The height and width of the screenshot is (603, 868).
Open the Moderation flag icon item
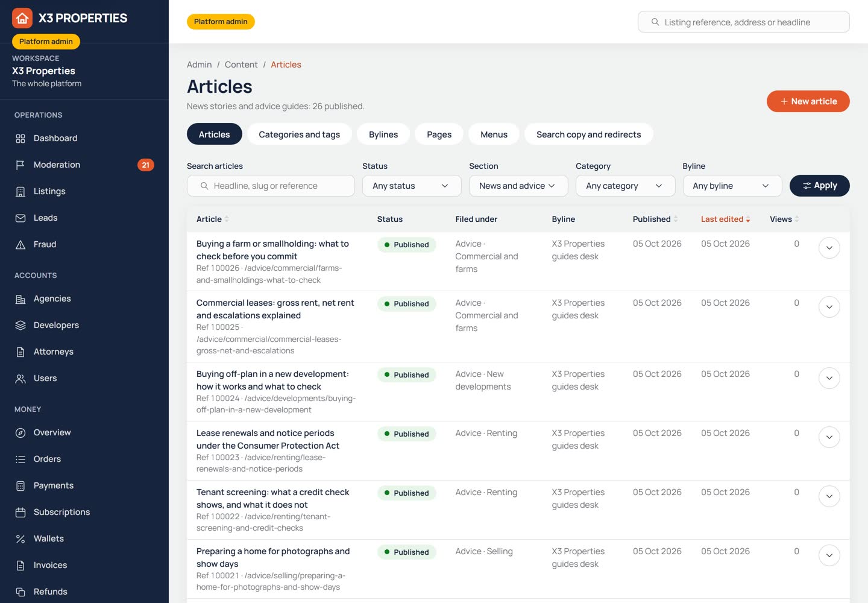pyautogui.click(x=20, y=165)
